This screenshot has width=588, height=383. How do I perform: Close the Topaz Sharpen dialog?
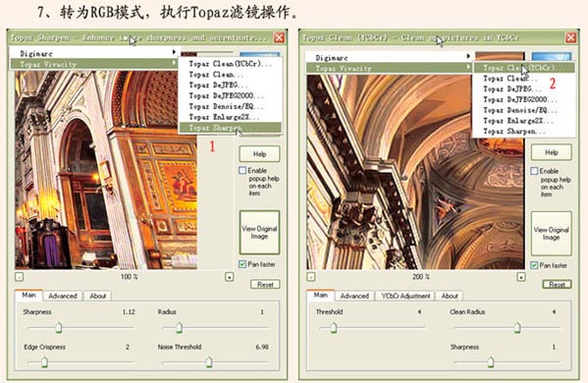pos(279,37)
